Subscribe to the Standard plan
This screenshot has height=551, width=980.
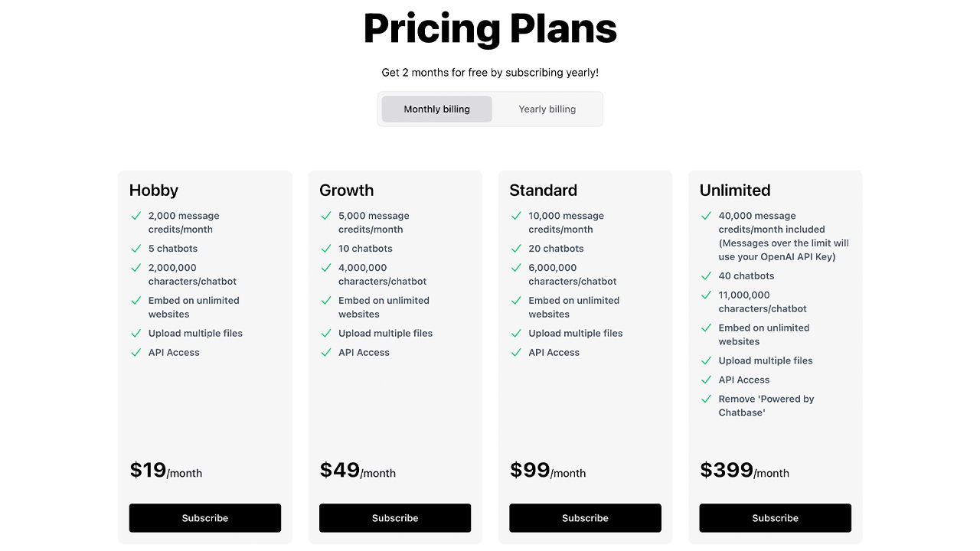[585, 518]
